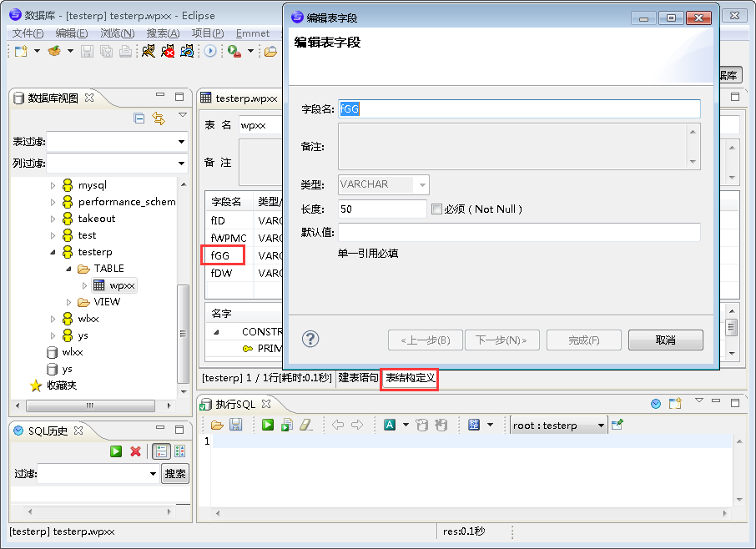Collapse the TABLE folder node
Image resolution: width=756 pixels, height=549 pixels.
coord(68,269)
